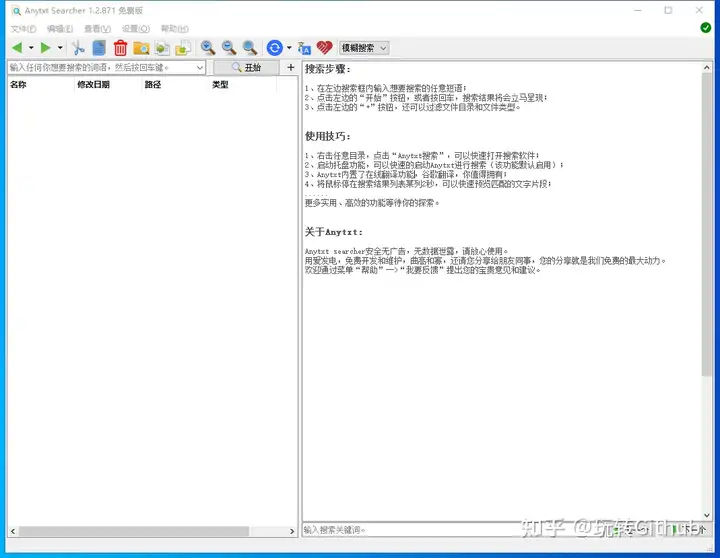Click the results scrollbar left arrow
The width and height of the screenshot is (720, 558).
click(13, 531)
